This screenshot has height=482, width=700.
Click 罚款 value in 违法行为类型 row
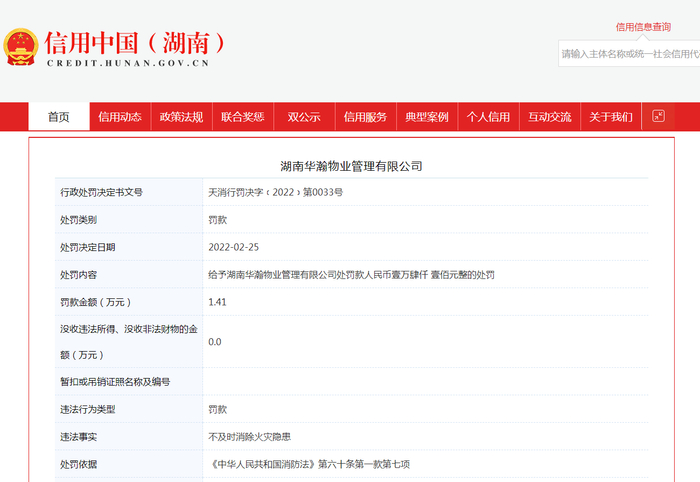217,409
